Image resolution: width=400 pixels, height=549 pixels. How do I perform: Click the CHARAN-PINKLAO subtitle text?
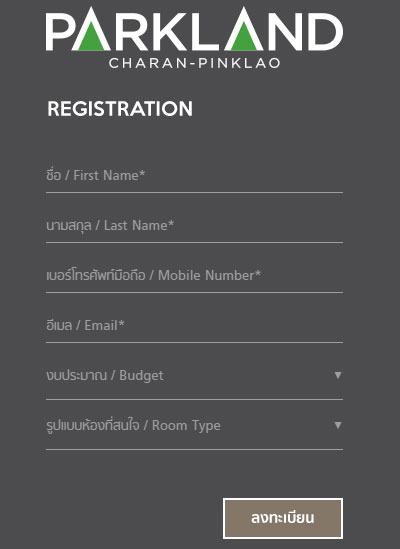tap(194, 63)
